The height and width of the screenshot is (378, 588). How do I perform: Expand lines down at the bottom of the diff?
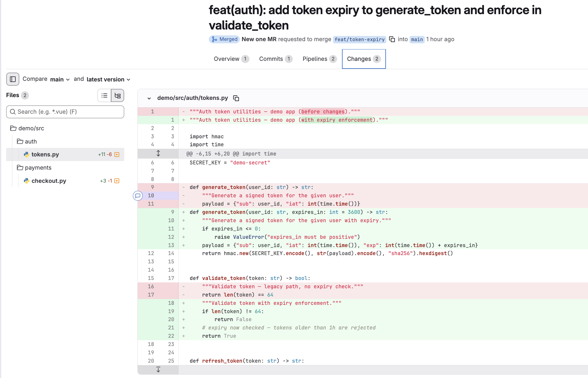click(158, 369)
